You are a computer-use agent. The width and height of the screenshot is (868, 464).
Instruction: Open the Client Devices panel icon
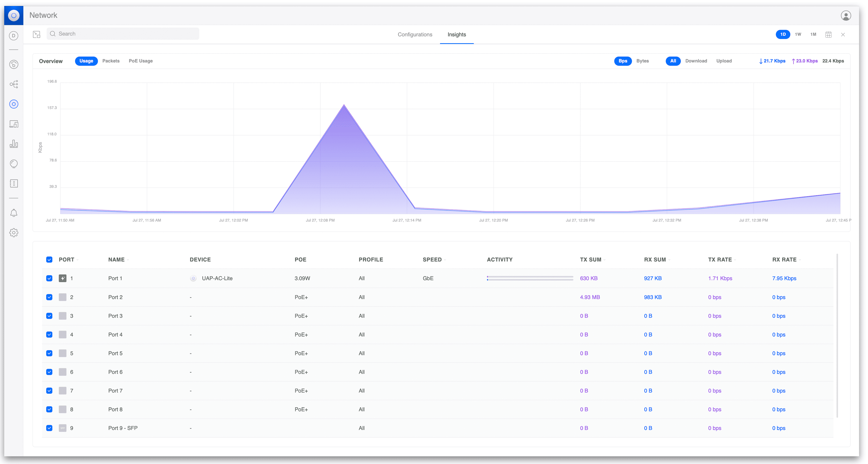click(13, 124)
